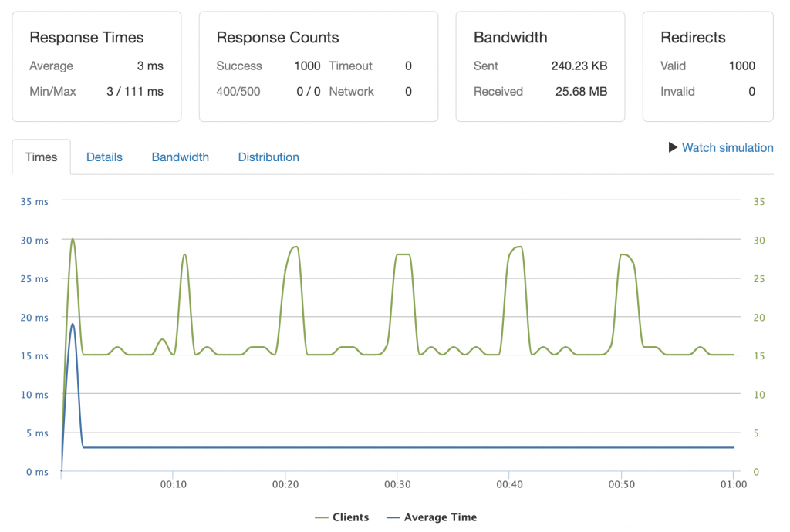This screenshot has width=790, height=532.
Task: Click the 20 ms axis label
Action: coord(34,317)
